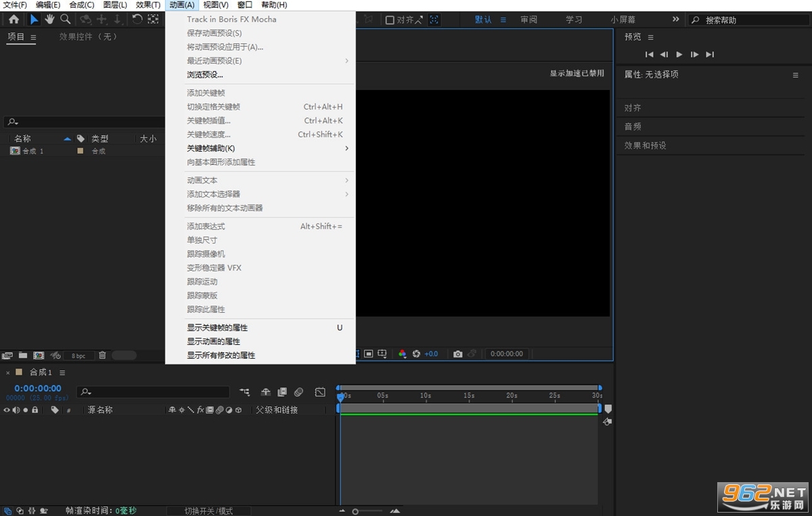Delete selected project item with trash icon

pyautogui.click(x=102, y=355)
